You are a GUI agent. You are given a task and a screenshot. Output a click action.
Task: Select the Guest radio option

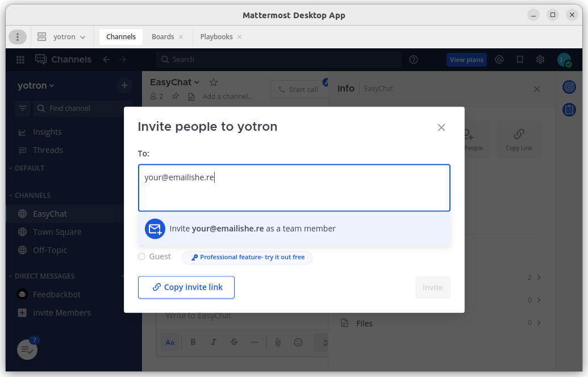point(142,256)
